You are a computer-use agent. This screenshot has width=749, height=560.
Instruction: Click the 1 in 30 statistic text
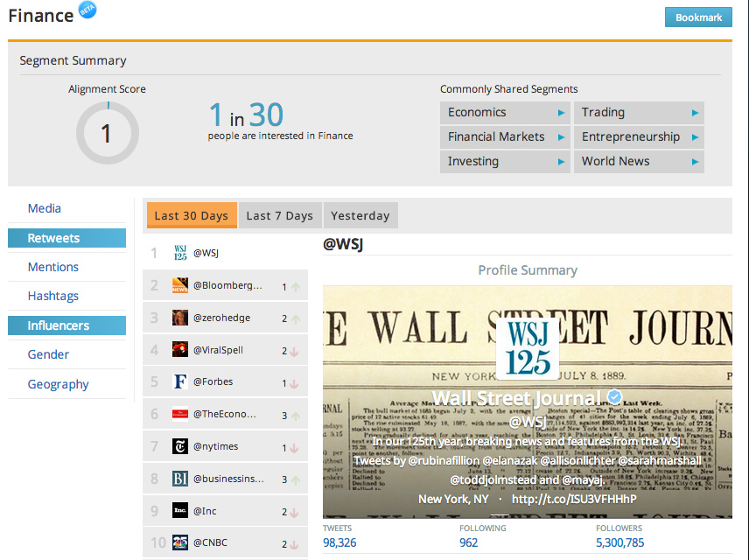247,115
